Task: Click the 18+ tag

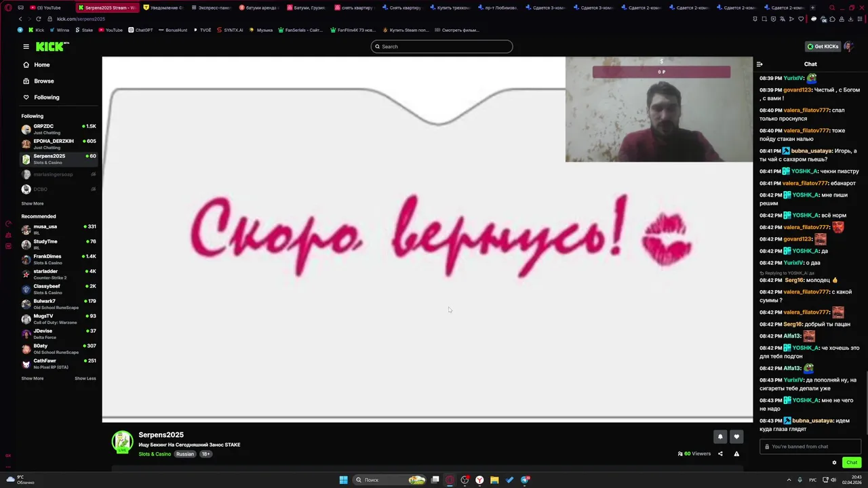Action: (205, 454)
